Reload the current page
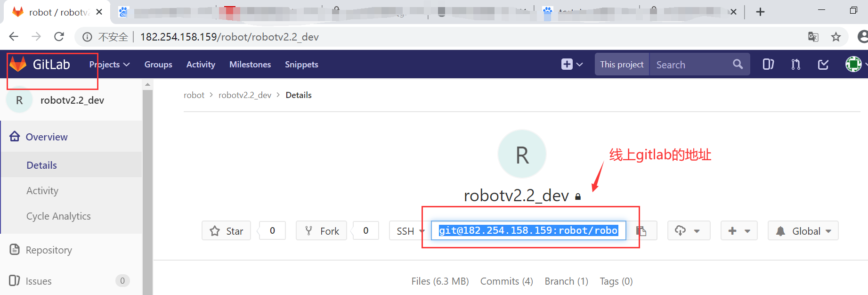The height and width of the screenshot is (295, 868). click(59, 37)
